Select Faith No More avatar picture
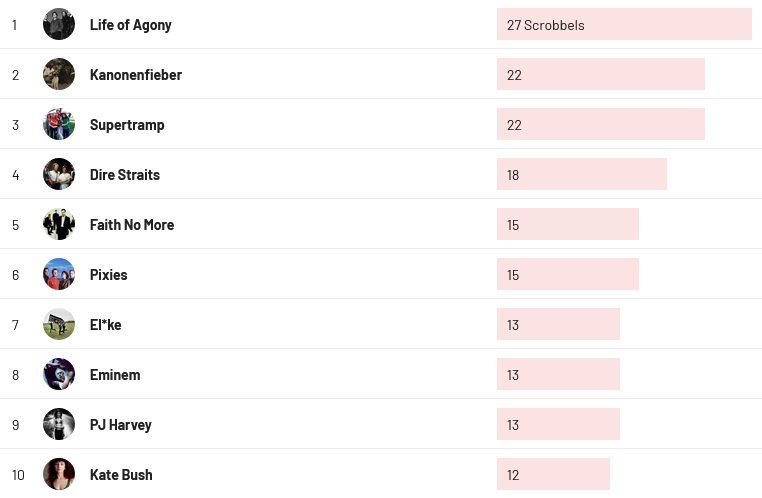The height and width of the screenshot is (498, 762). coord(59,224)
